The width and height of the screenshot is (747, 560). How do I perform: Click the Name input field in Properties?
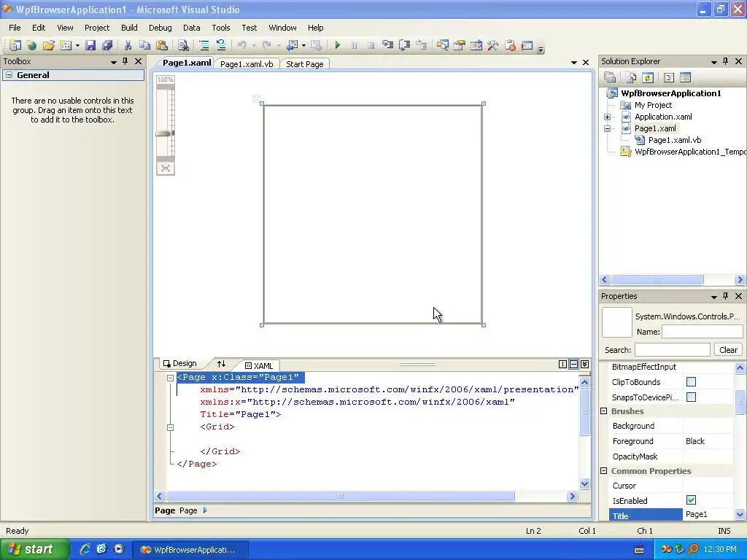[702, 332]
